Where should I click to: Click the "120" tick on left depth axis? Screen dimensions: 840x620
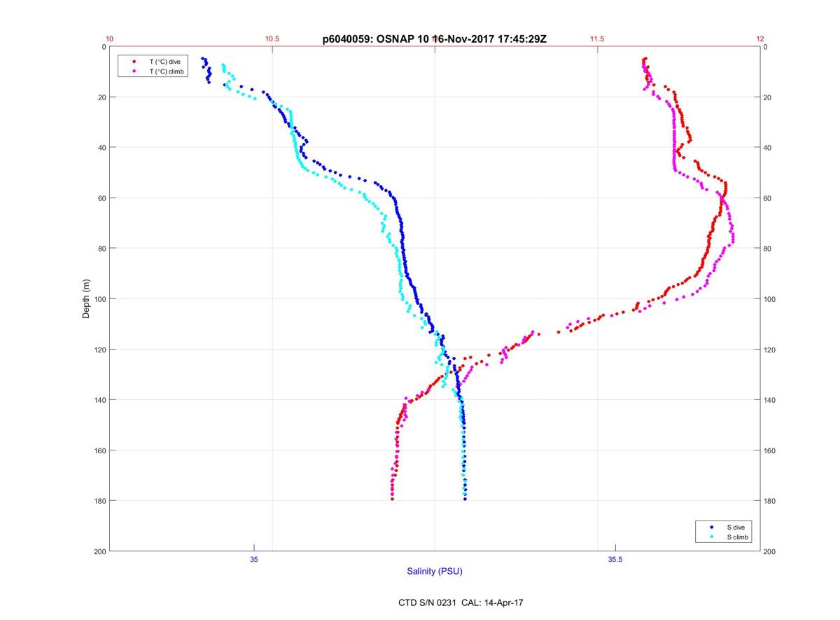coord(100,350)
